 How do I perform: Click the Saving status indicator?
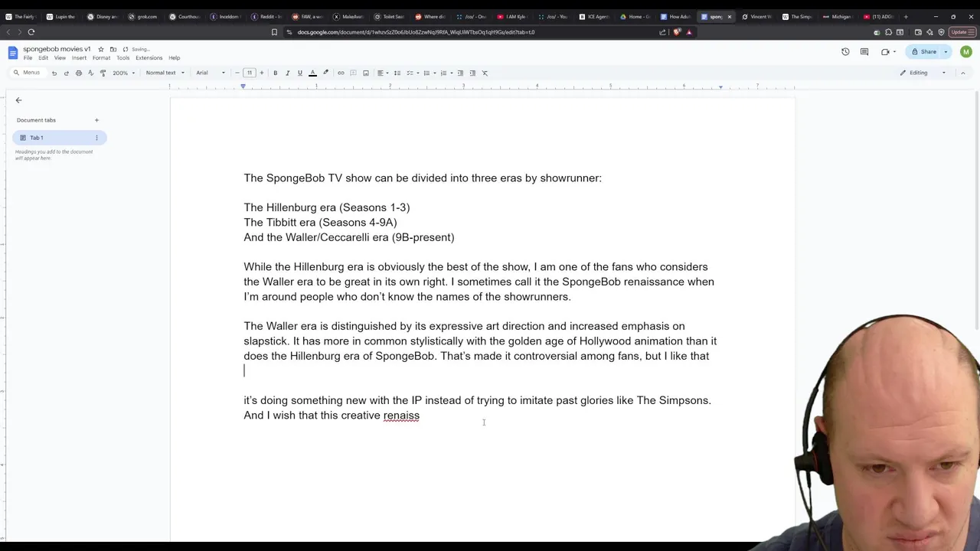137,49
